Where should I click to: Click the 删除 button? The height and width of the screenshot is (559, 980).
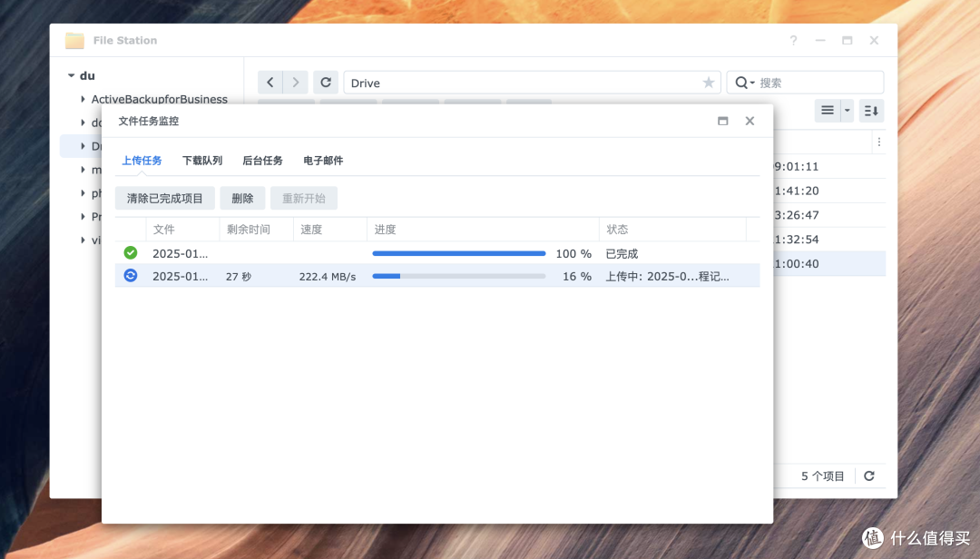coord(242,198)
